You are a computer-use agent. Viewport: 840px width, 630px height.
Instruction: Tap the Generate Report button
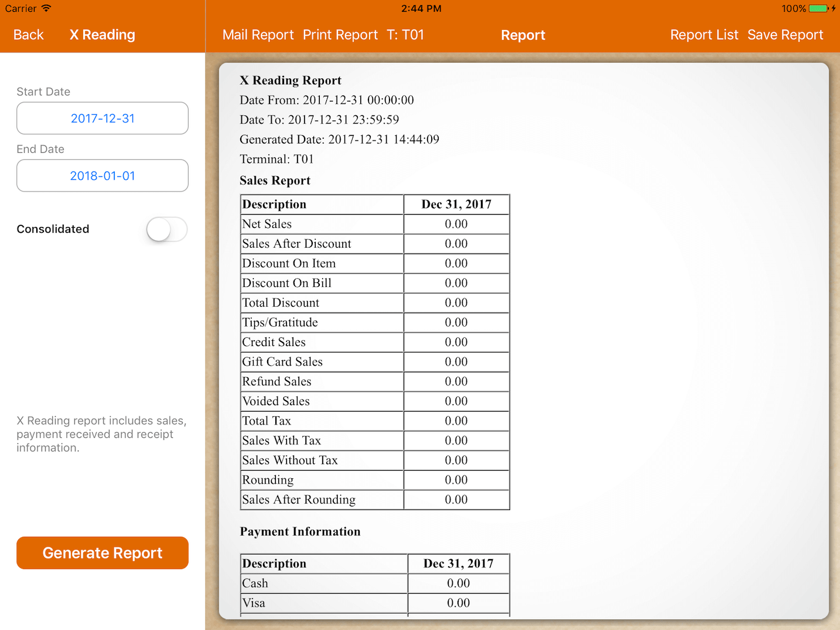coord(103,553)
